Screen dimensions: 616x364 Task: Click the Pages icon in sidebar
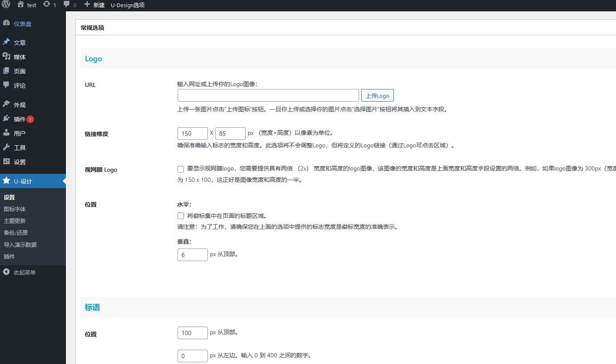6,71
